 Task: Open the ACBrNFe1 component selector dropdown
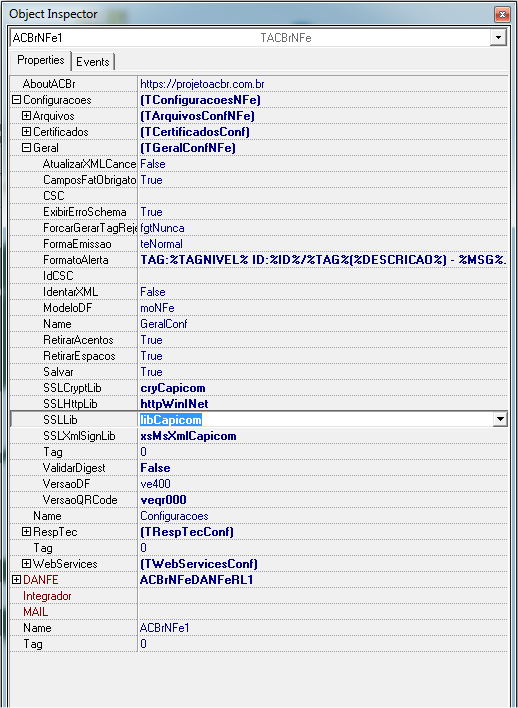tap(499, 37)
